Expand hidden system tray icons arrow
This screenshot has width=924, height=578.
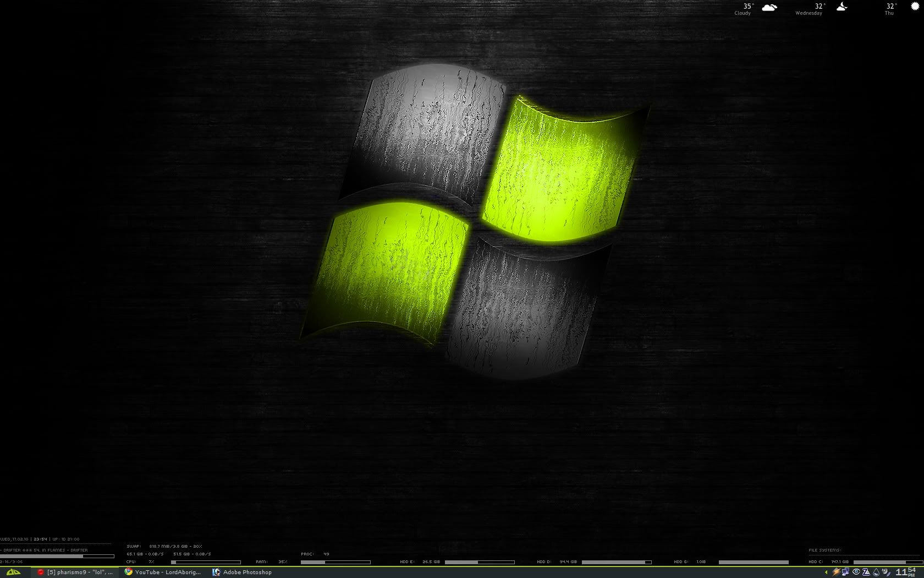[x=826, y=572]
